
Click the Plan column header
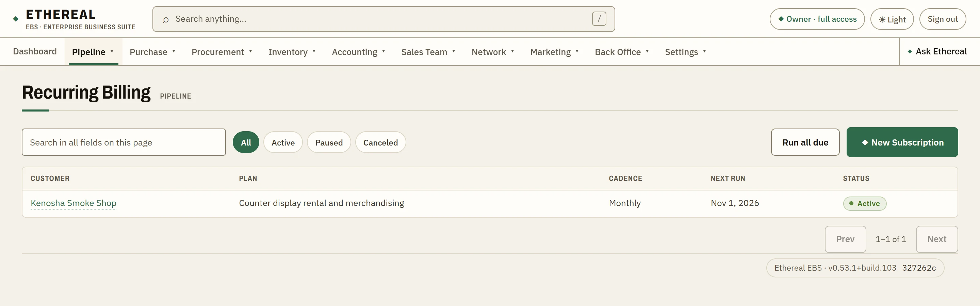(x=248, y=178)
